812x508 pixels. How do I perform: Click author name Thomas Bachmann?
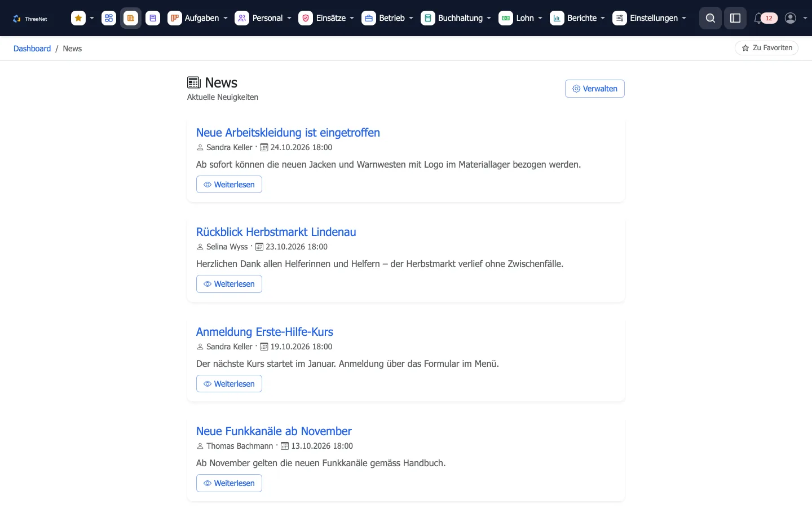(x=240, y=446)
